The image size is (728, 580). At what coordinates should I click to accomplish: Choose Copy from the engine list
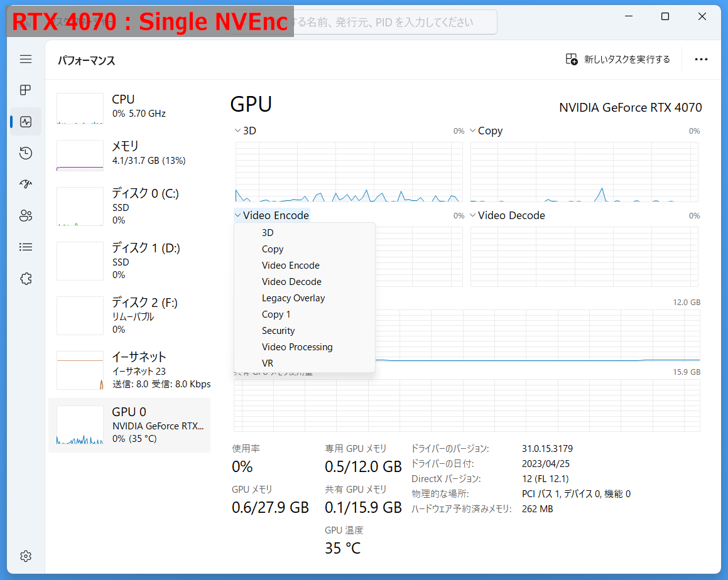[x=304, y=249]
